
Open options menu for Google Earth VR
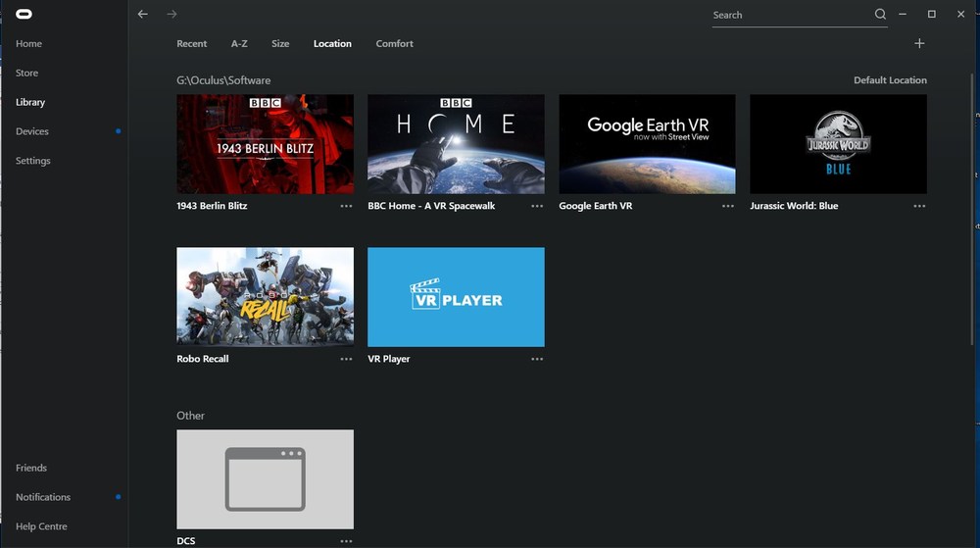(728, 206)
